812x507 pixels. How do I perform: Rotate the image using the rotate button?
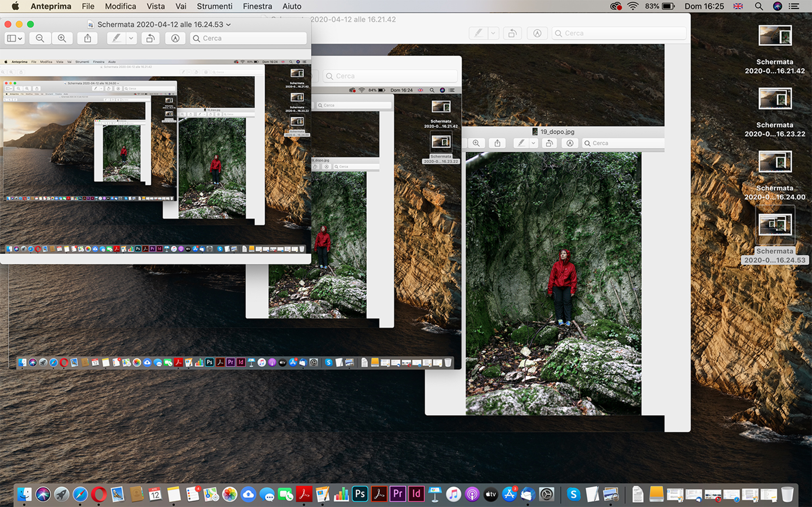(x=150, y=38)
